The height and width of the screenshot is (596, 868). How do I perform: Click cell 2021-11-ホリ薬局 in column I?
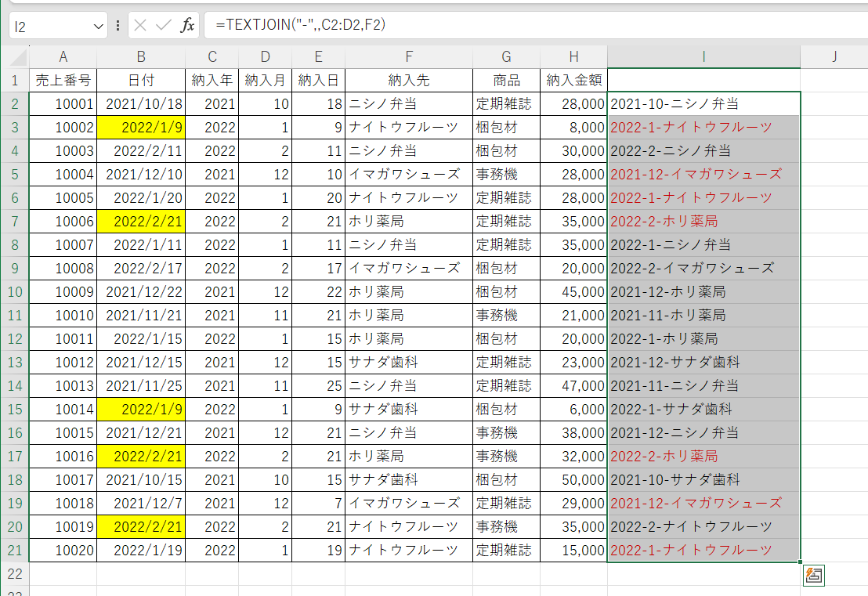pos(703,316)
